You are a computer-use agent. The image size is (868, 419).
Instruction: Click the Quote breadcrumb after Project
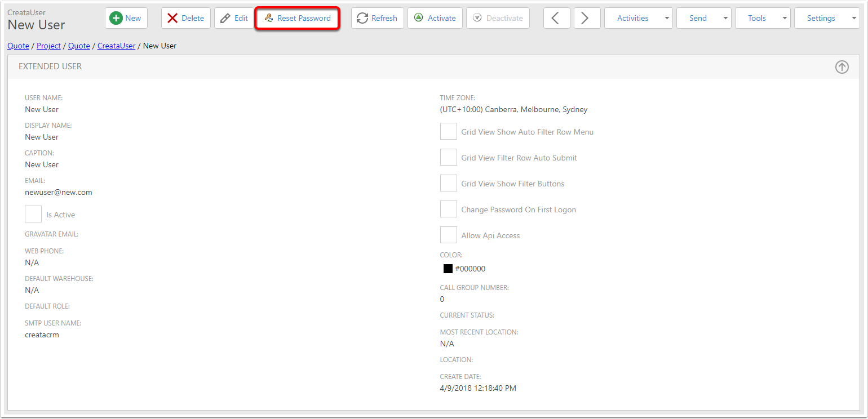79,46
